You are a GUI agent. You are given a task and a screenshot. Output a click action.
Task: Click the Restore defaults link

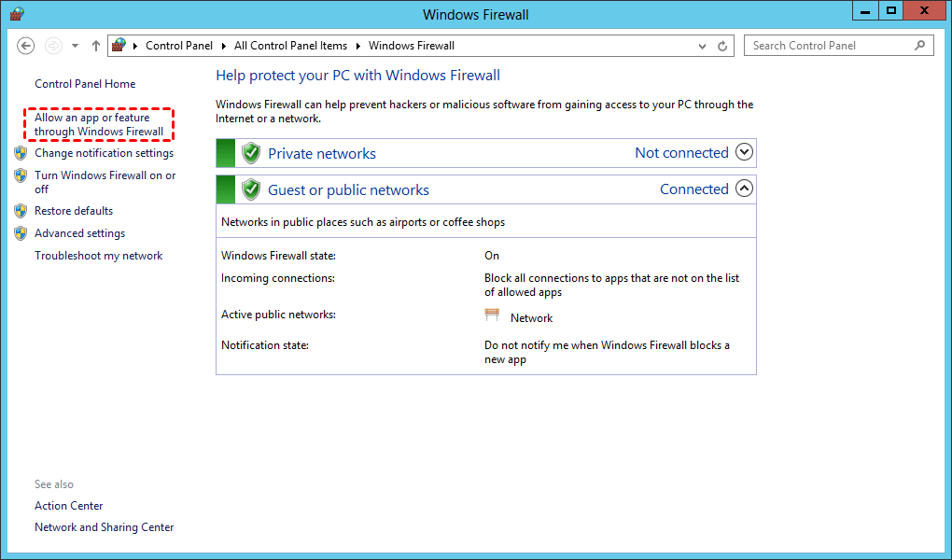click(74, 211)
